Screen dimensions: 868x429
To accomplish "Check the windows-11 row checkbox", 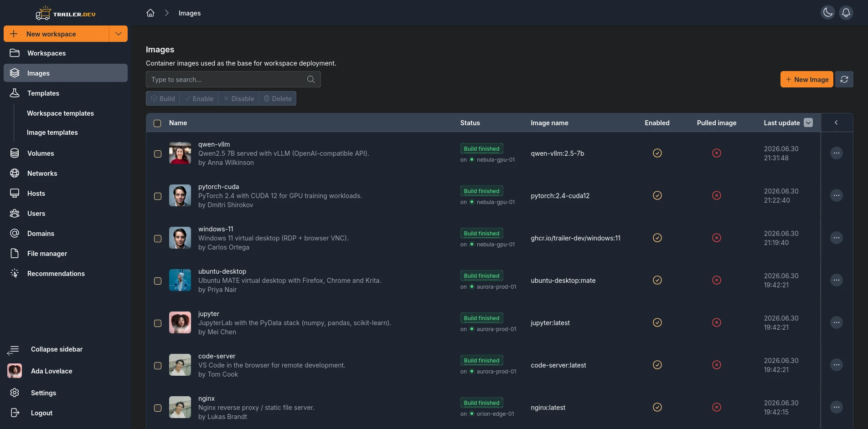I will (x=158, y=239).
